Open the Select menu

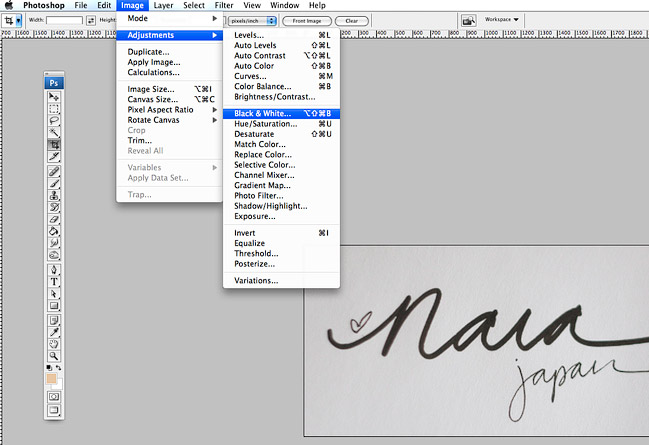click(x=194, y=5)
